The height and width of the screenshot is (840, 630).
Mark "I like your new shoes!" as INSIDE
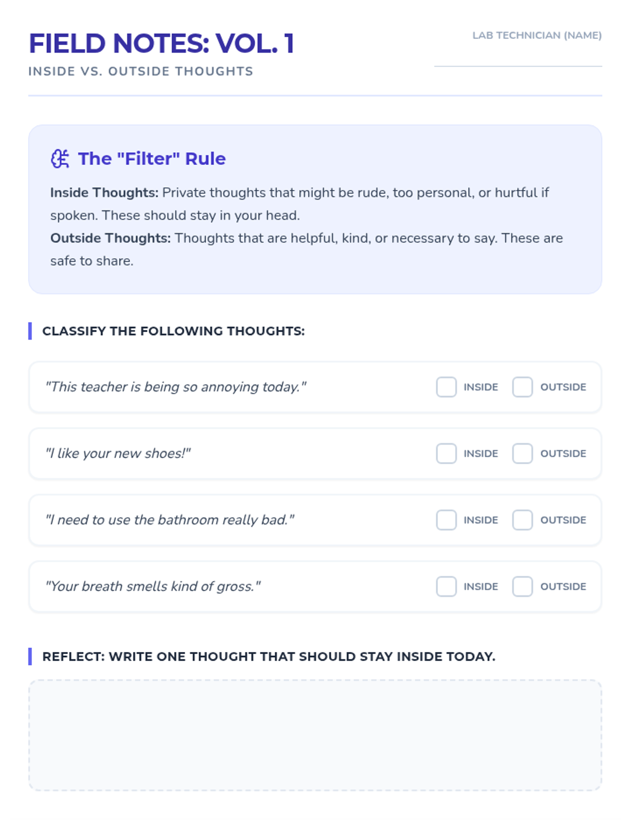[446, 454]
